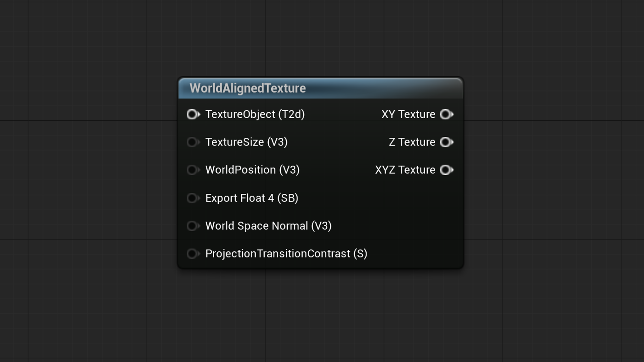The image size is (644, 362).
Task: Click the ProjectionTransitionContrast (S) label text
Action: tap(286, 254)
